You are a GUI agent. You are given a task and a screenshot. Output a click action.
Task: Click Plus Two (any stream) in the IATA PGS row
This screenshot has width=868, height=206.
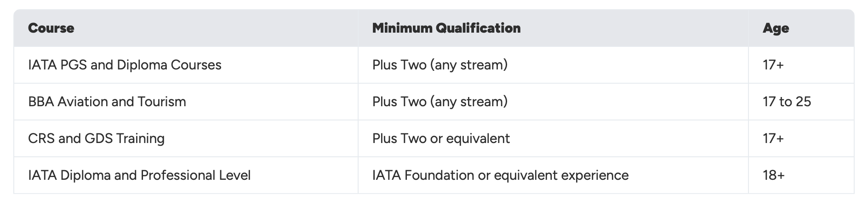(440, 65)
